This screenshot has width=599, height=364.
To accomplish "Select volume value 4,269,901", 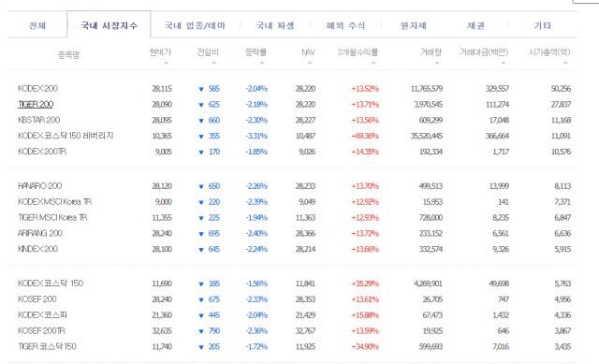I will pos(428,284).
